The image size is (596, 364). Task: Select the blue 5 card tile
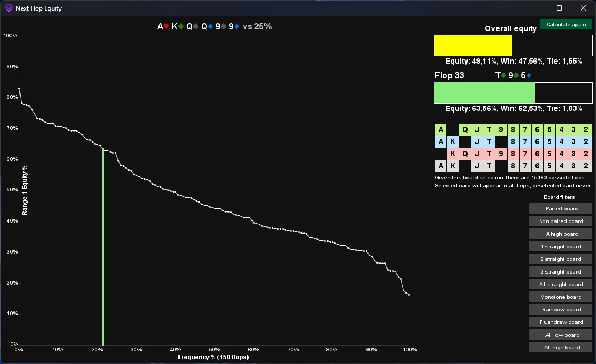click(549, 142)
